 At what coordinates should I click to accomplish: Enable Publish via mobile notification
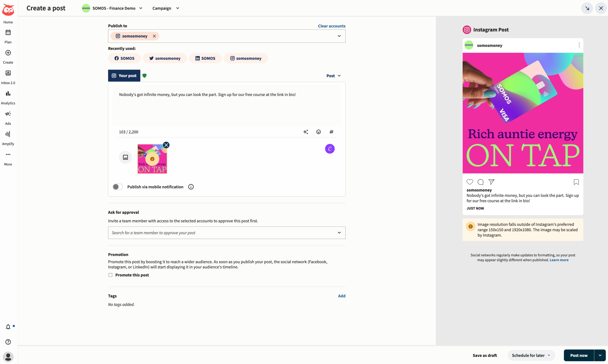(118, 187)
